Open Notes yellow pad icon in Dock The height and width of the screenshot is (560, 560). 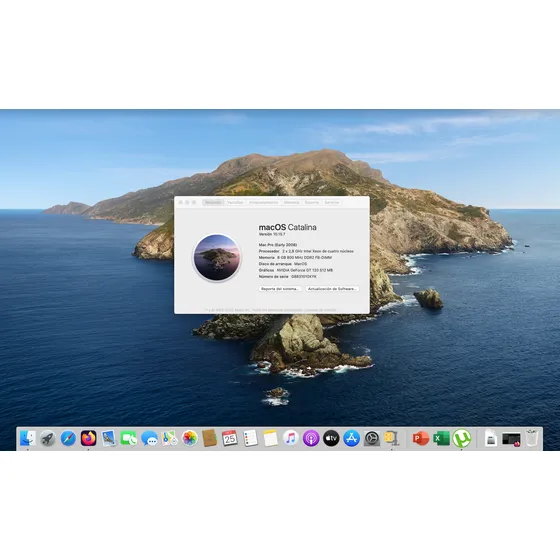click(270, 438)
